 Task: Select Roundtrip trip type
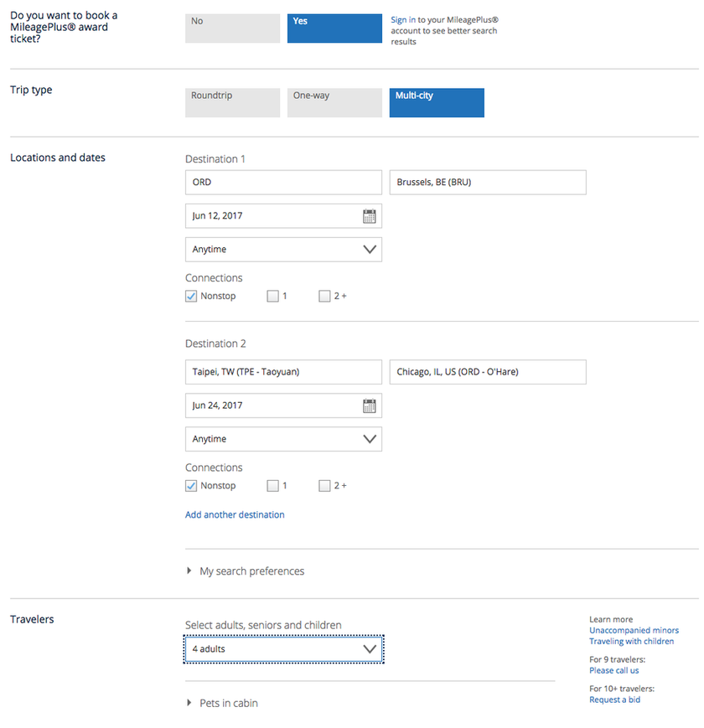point(233,102)
